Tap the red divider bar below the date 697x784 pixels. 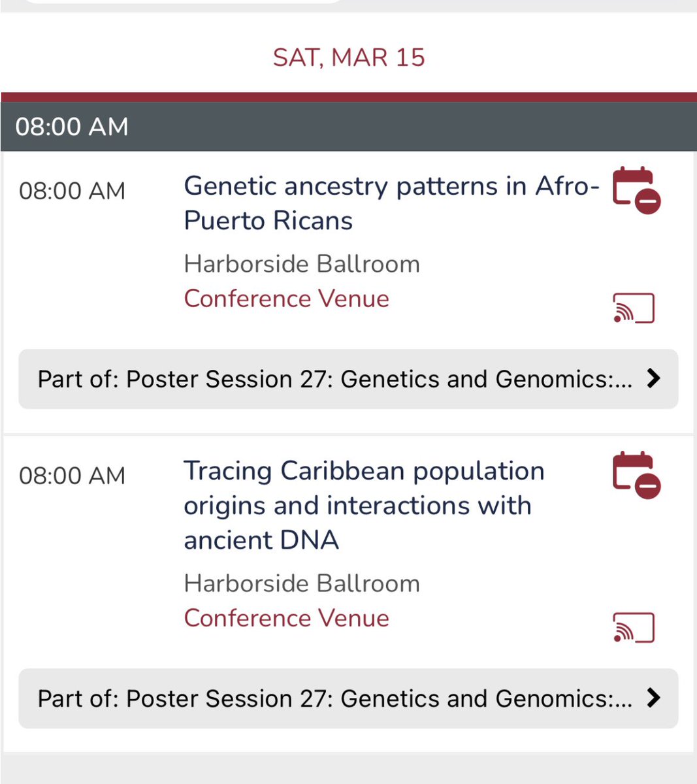pyautogui.click(x=348, y=97)
